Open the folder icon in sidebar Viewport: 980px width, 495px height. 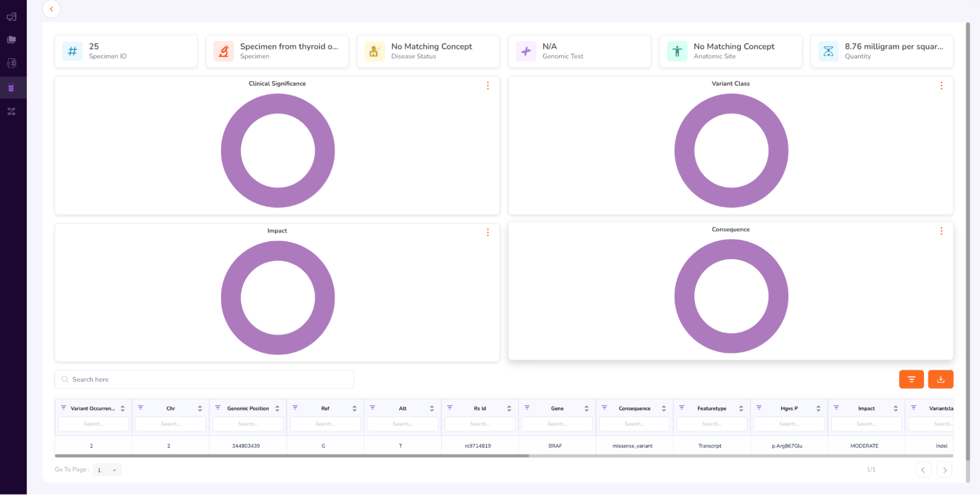point(11,40)
